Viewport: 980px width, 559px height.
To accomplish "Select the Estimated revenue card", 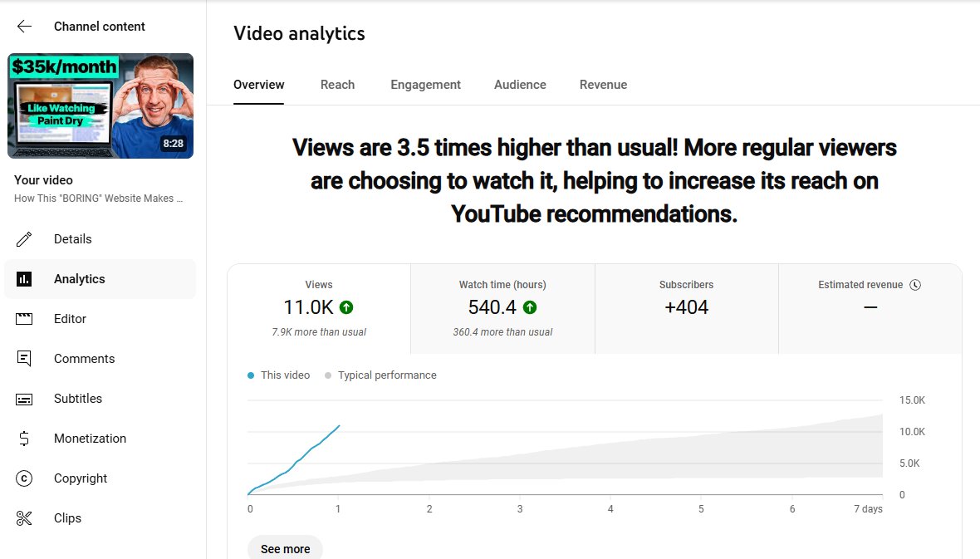I will [870, 309].
